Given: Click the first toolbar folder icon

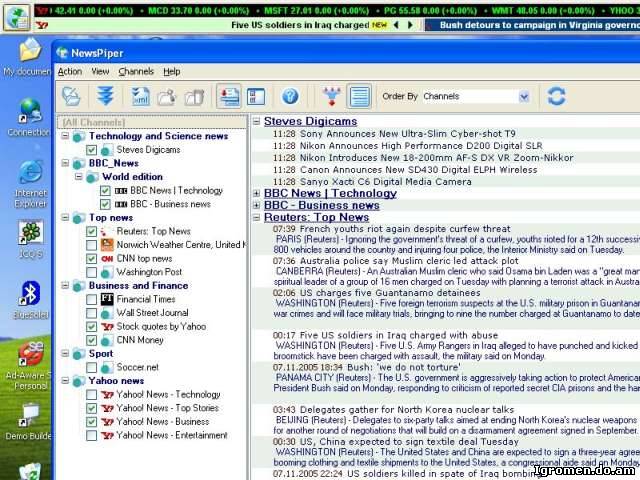Looking at the screenshot, I should pos(71,96).
